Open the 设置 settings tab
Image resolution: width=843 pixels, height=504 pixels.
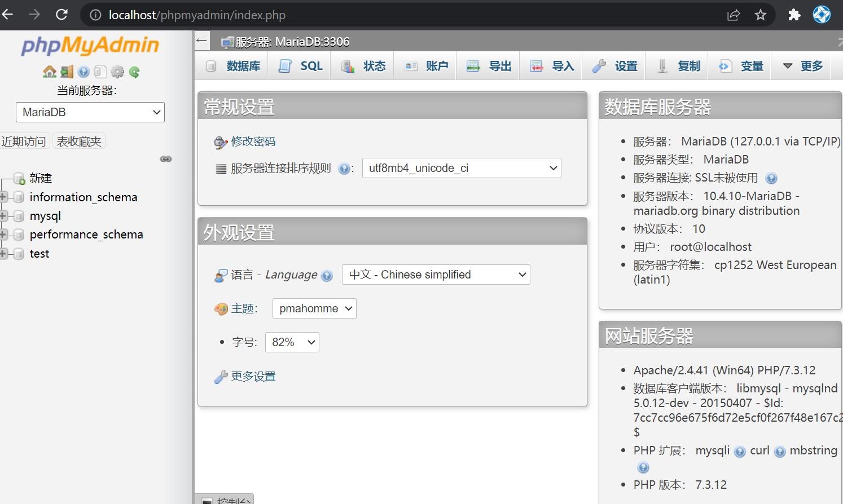point(614,66)
